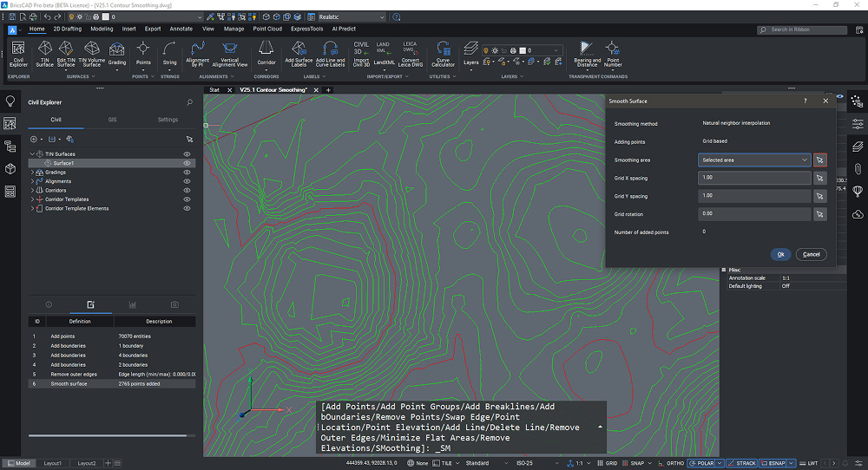Click the Corridor ribbon icon
This screenshot has width=868, height=470.
pyautogui.click(x=266, y=52)
